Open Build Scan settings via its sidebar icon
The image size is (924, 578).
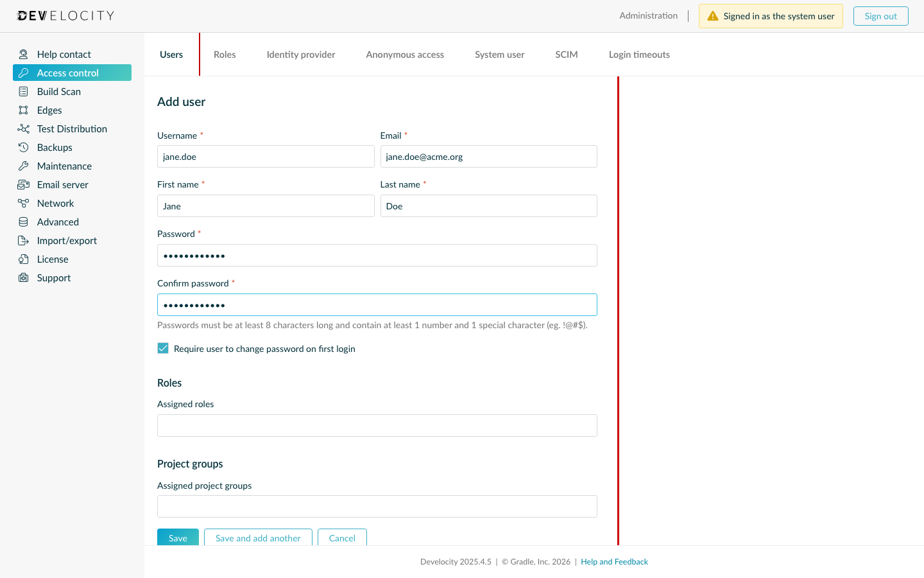[22, 91]
